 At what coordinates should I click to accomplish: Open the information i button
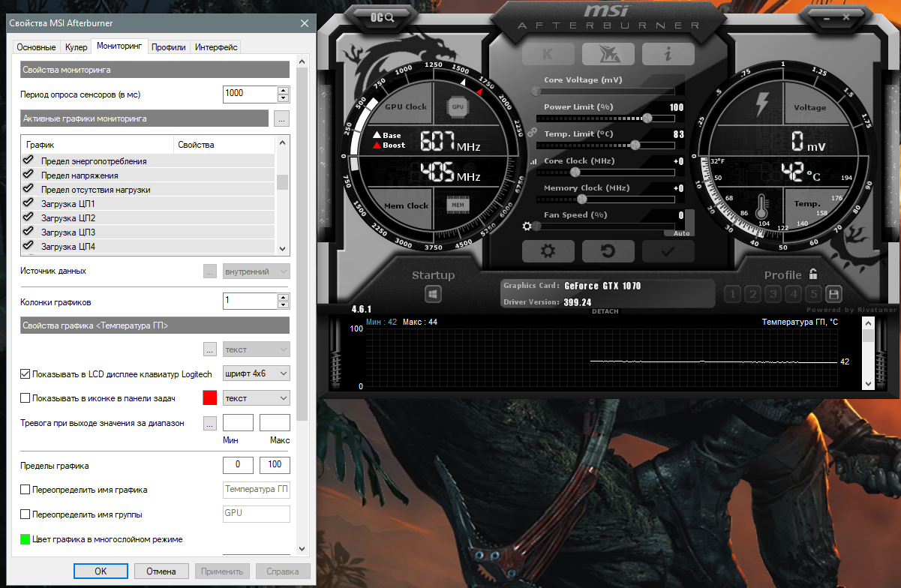coord(668,54)
